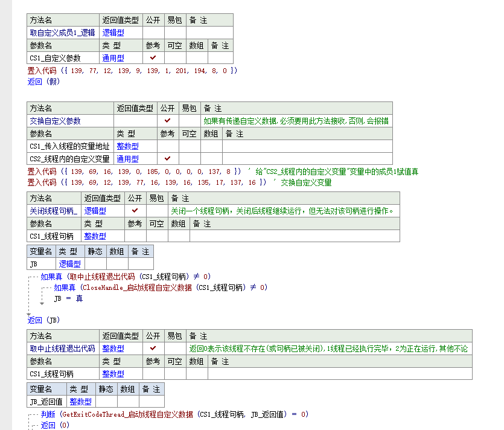This screenshot has width=504, height=430.
Task: Click empty 静态 cell of variable JB
Action: (x=95, y=264)
